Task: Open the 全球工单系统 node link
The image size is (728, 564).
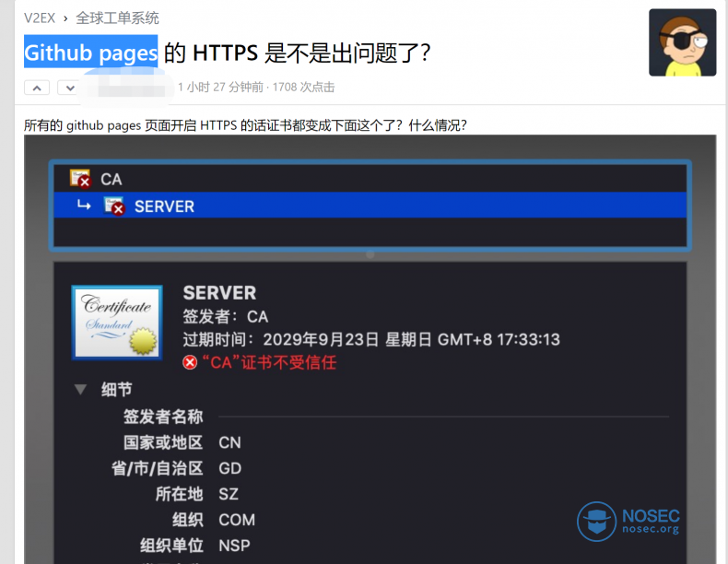Action: click(117, 18)
